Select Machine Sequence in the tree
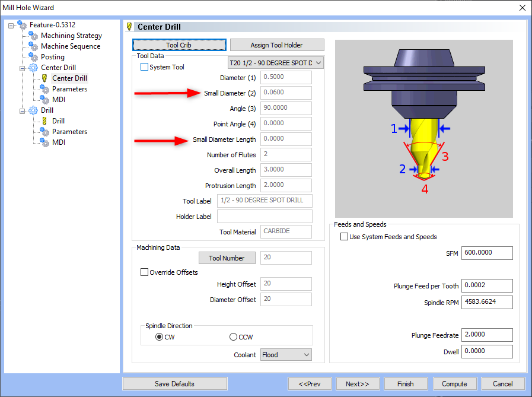532x397 pixels. 71,46
